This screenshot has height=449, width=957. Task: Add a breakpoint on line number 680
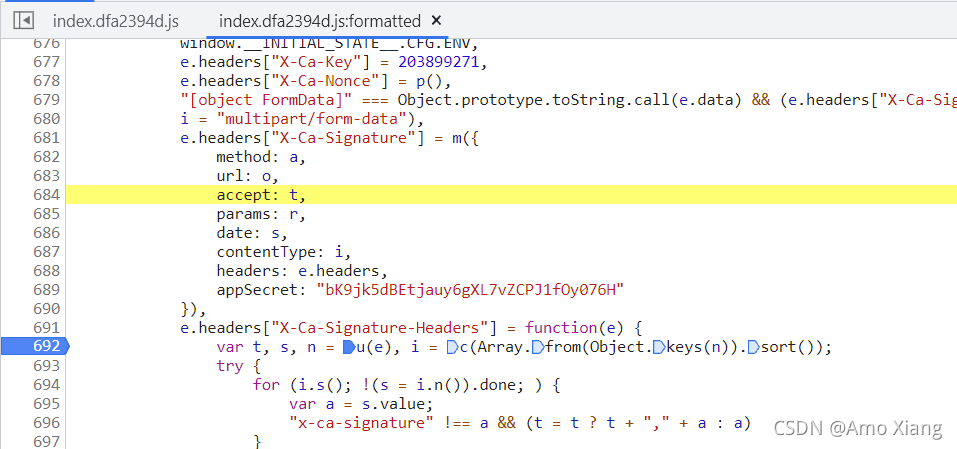pyautogui.click(x=47, y=118)
